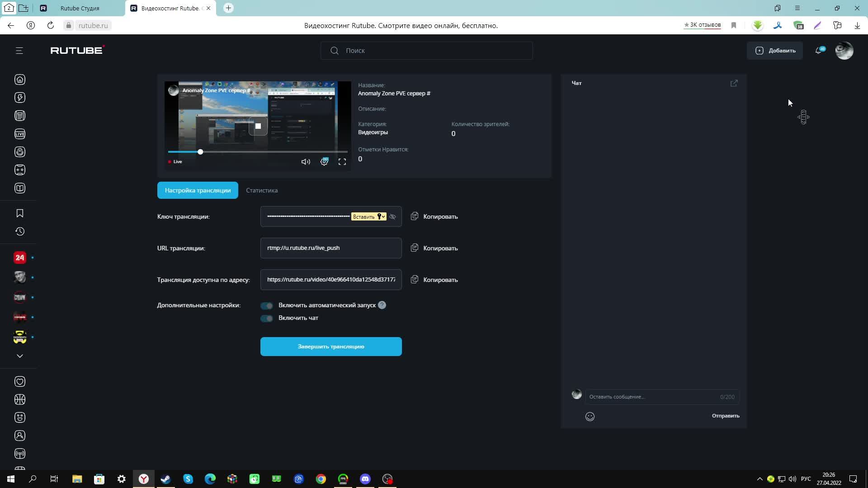Open Windows Start menu
This screenshot has width=868, height=488.
click(11, 479)
